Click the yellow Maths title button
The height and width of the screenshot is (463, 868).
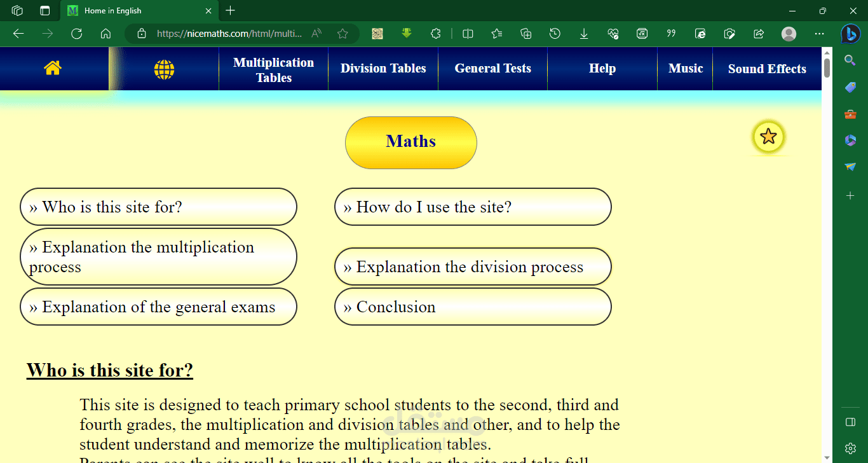[411, 142]
